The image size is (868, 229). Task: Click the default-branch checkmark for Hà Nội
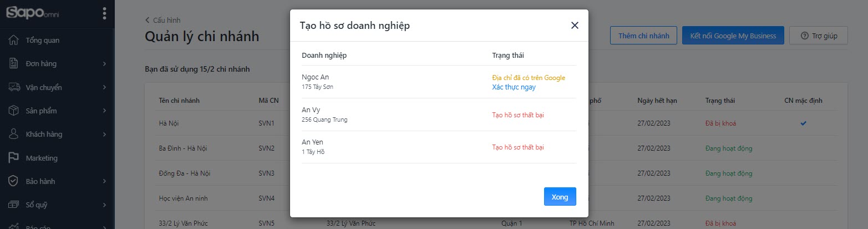point(803,123)
